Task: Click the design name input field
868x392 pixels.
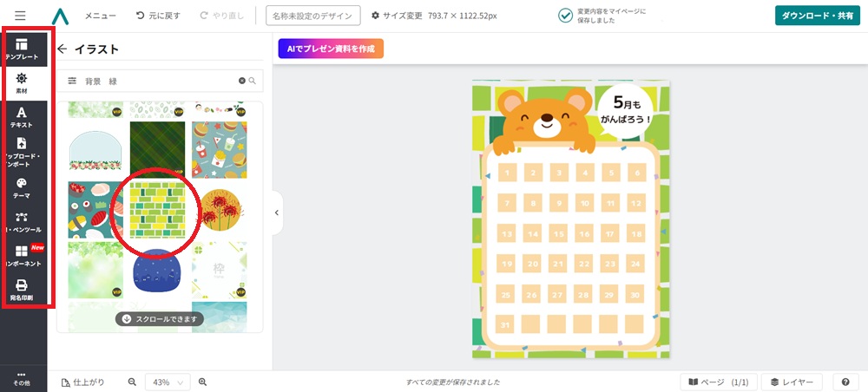Action: click(313, 16)
